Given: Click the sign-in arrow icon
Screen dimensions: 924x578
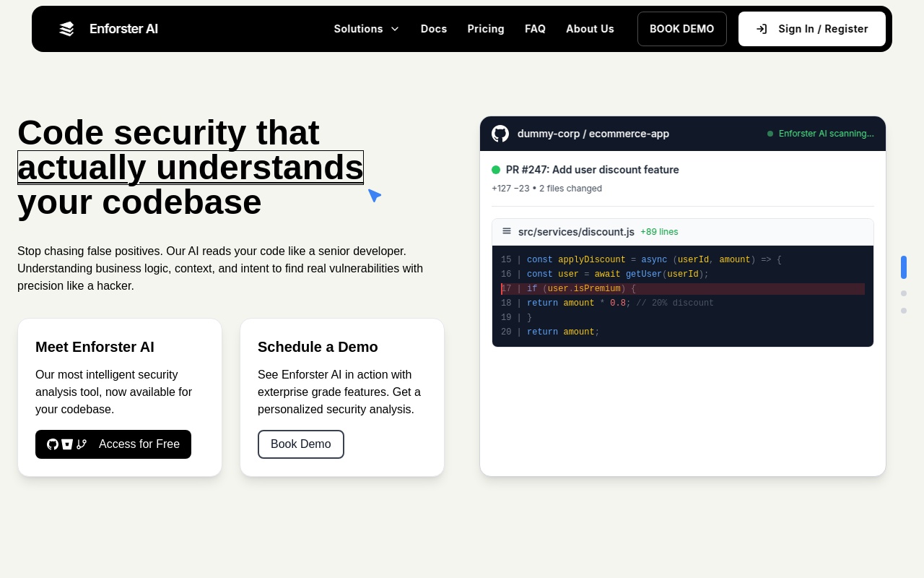Looking at the screenshot, I should pos(762,29).
